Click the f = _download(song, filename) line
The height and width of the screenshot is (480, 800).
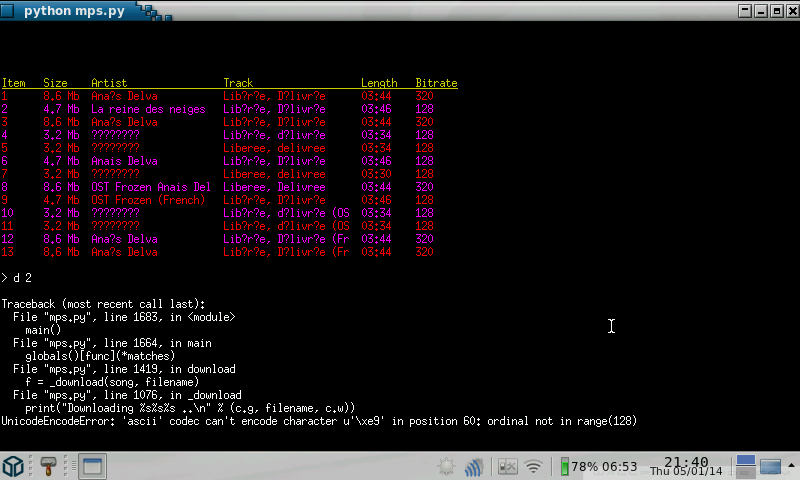[x=112, y=382]
